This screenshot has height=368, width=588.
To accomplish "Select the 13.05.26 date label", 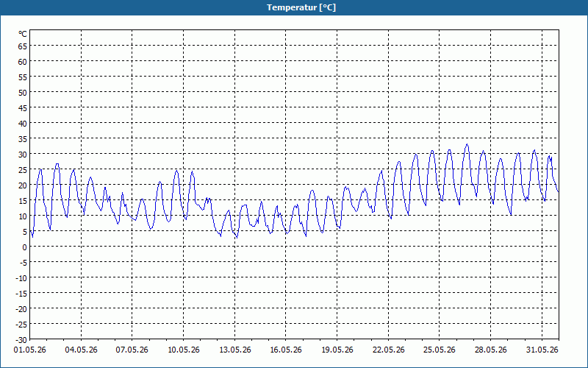I will (234, 350).
